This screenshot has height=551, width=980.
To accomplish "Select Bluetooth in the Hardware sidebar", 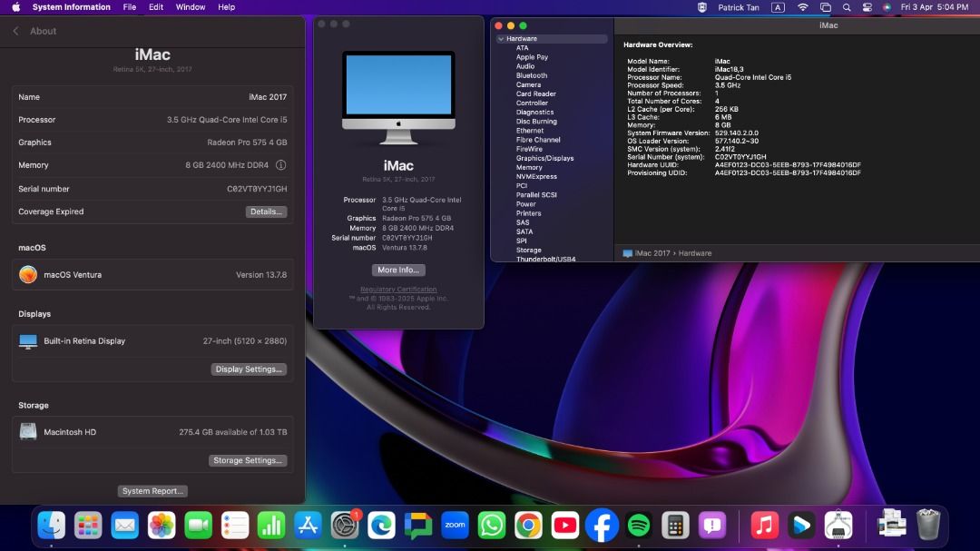I will [531, 75].
